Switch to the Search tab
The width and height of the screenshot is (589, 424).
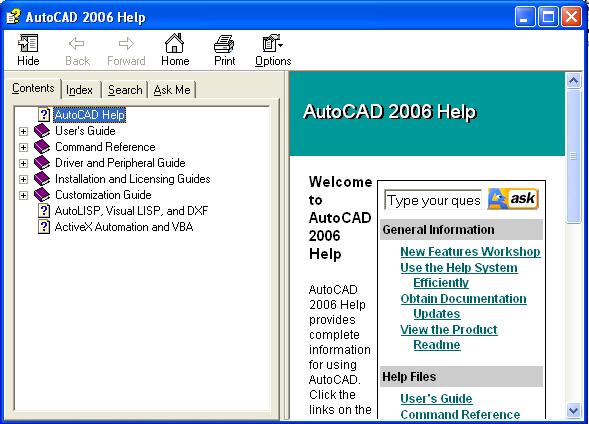(x=125, y=90)
